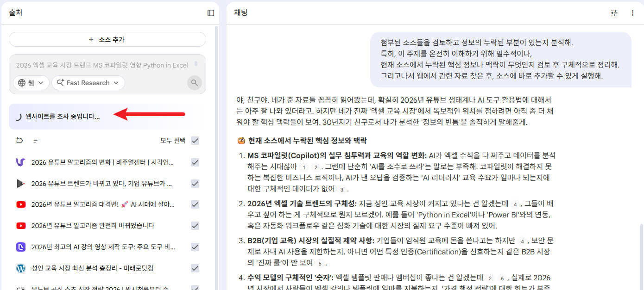Uncheck 2026 유튜브 알고리즘의 변화 source
The image size is (644, 290).
coord(195,162)
